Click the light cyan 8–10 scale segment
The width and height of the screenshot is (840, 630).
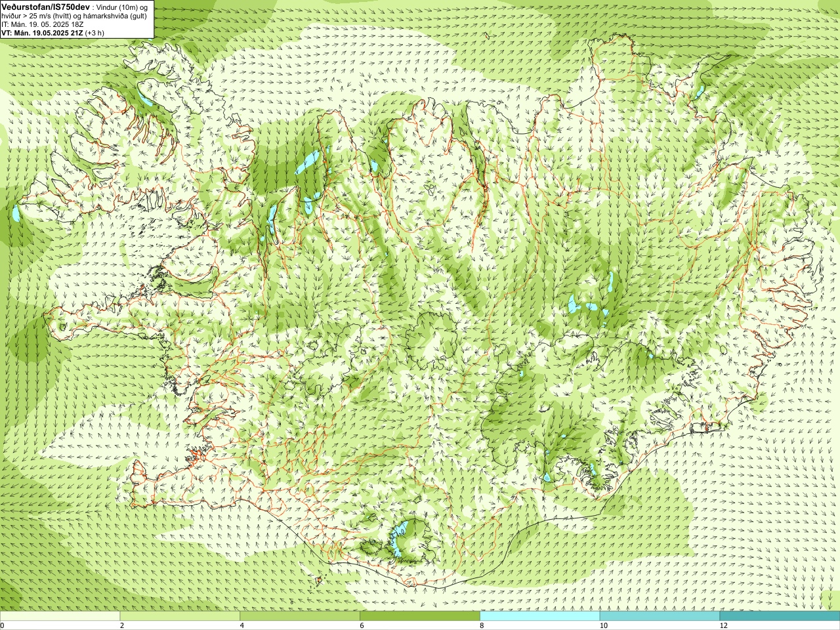[x=539, y=616]
